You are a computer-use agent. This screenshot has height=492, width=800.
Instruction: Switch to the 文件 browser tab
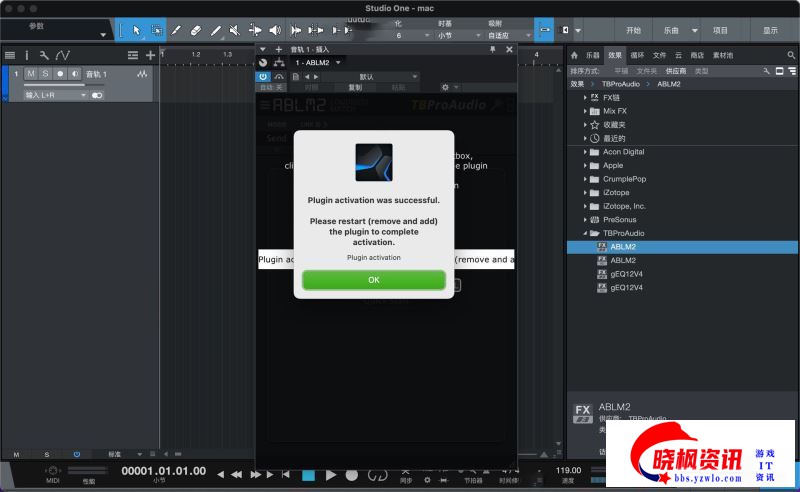pos(660,55)
